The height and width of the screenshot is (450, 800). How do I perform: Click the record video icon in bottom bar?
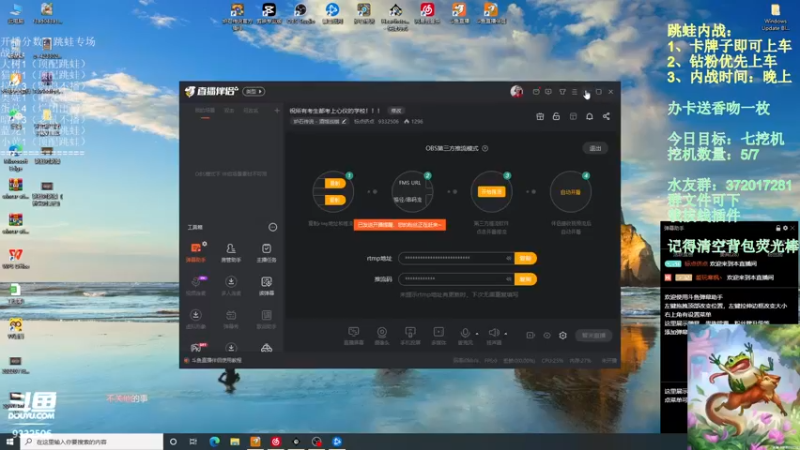531,335
